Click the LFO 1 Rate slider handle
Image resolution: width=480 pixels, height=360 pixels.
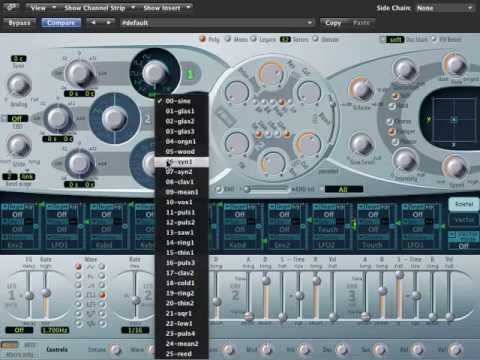point(45,293)
